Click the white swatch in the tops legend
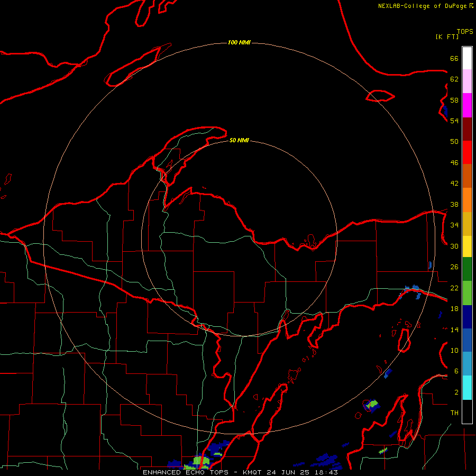 tap(467, 58)
